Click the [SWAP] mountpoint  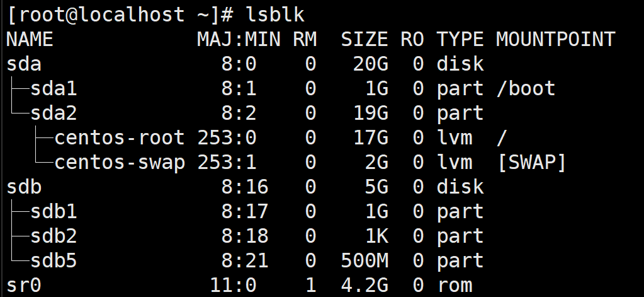[x=531, y=163]
